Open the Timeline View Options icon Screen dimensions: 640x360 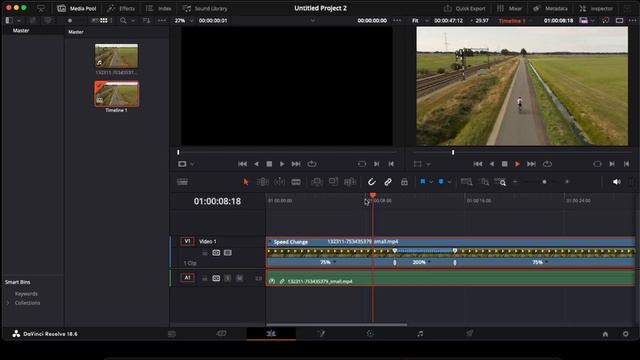pos(182,182)
